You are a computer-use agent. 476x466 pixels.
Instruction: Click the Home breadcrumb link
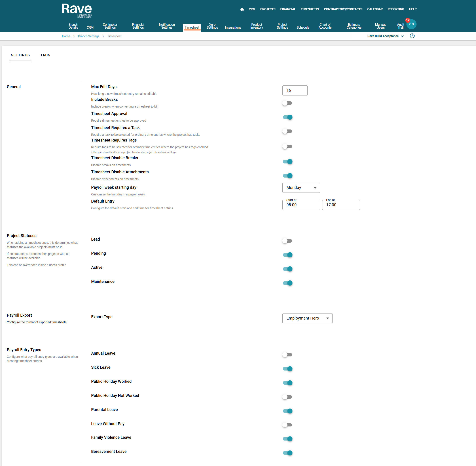(x=66, y=36)
